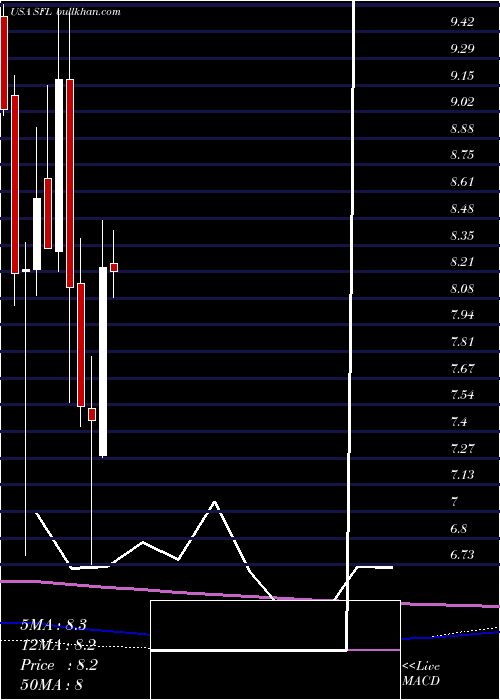Click the 7.67 price axis label
Viewport: 500px width, 700px height.
click(462, 369)
